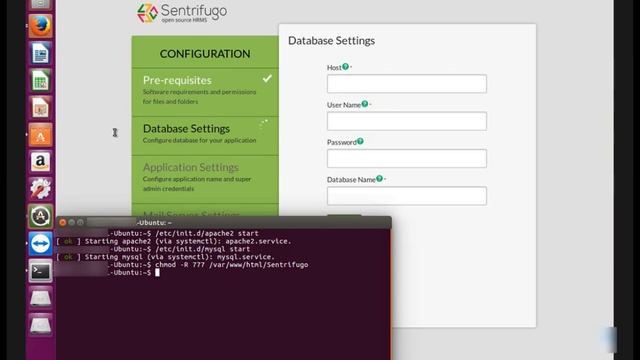The width and height of the screenshot is (640, 360).
Task: Close the terminal window
Action: [x=62, y=222]
